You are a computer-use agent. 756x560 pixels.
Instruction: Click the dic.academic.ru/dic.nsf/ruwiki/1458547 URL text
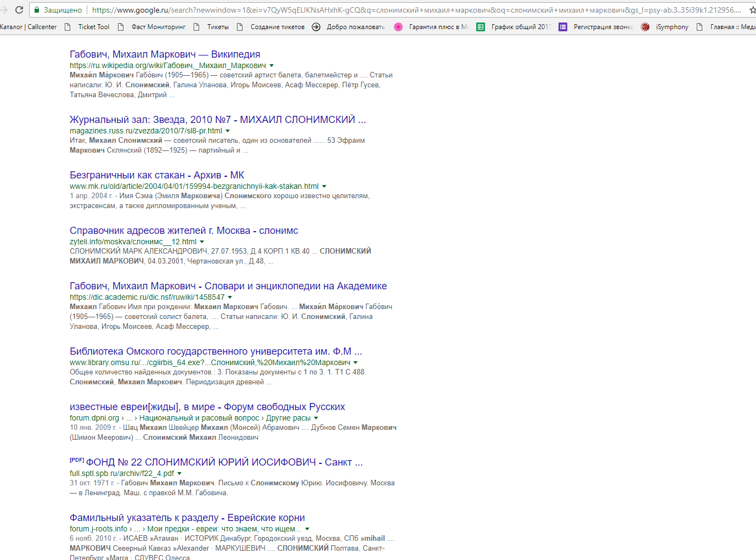147,297
